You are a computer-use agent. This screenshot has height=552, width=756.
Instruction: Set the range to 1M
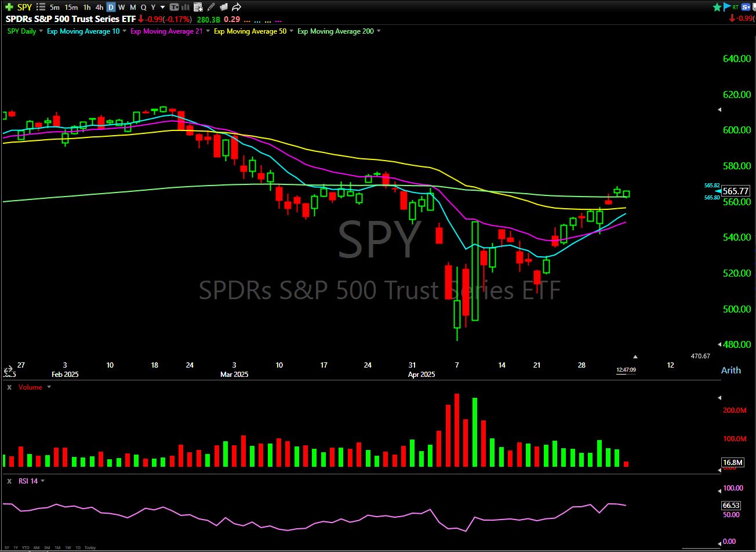pos(57,547)
